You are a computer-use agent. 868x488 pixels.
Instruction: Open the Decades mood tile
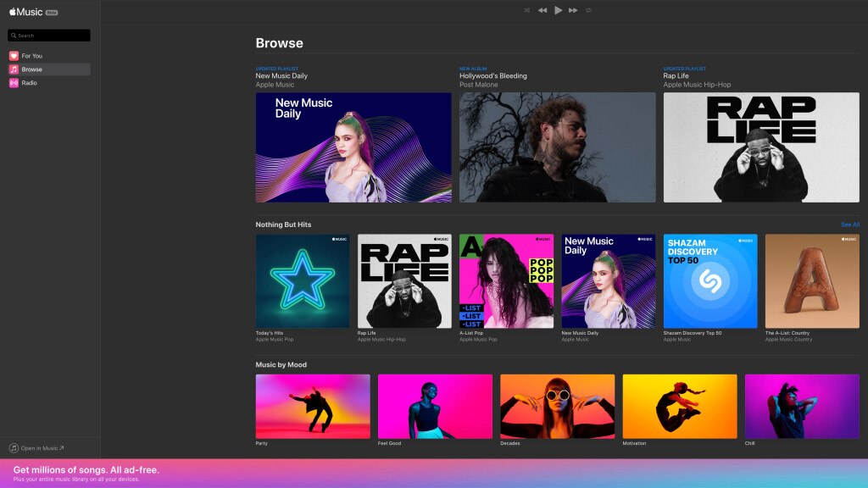pyautogui.click(x=558, y=406)
